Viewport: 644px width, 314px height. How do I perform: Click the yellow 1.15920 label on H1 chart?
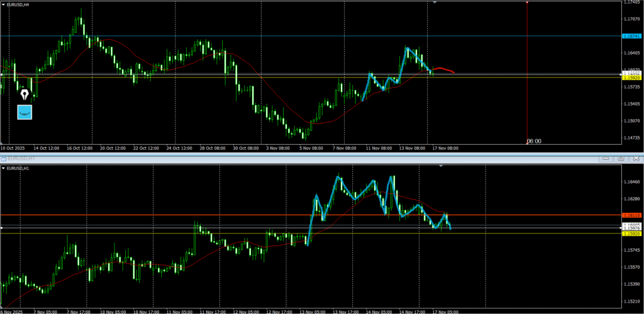[x=630, y=233]
